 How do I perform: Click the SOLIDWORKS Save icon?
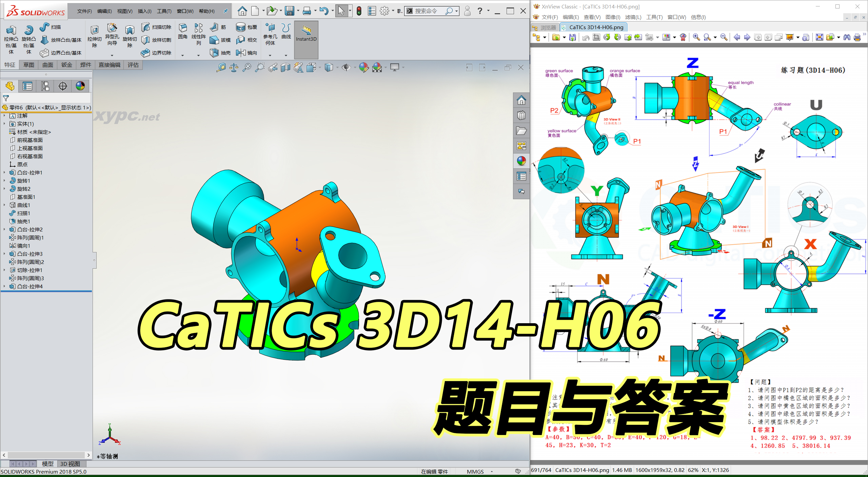pyautogui.click(x=290, y=11)
